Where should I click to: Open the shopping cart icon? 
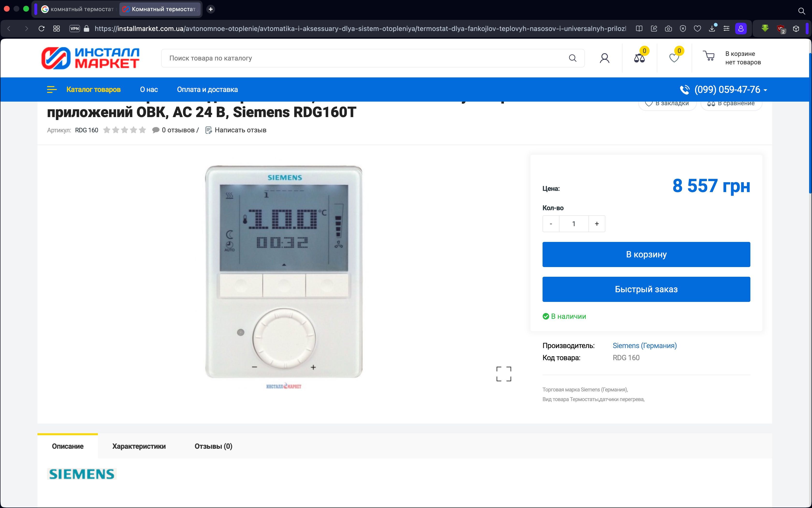point(709,56)
